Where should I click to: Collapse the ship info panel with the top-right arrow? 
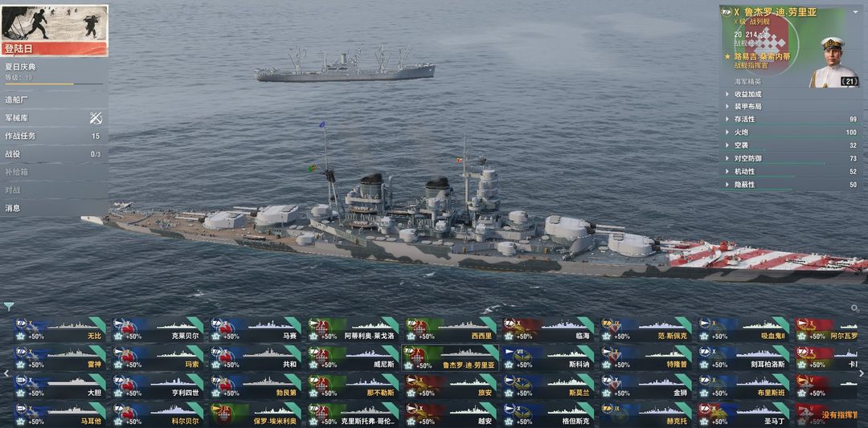pyautogui.click(x=857, y=11)
